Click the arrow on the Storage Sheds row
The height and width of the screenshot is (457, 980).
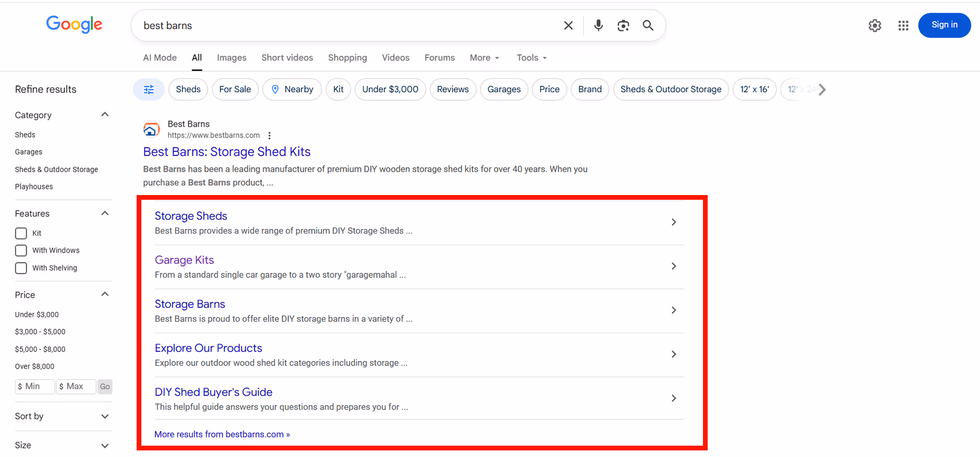(x=674, y=222)
